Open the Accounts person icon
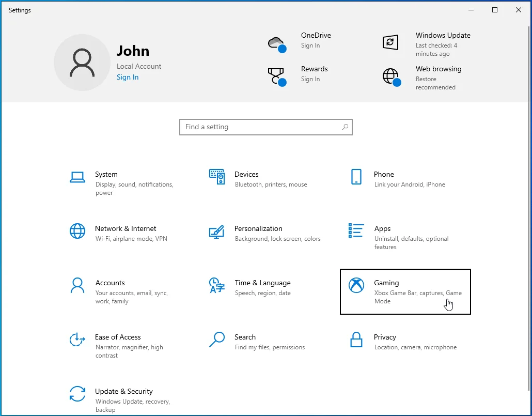Screen dimensions: 532x416 (77, 285)
